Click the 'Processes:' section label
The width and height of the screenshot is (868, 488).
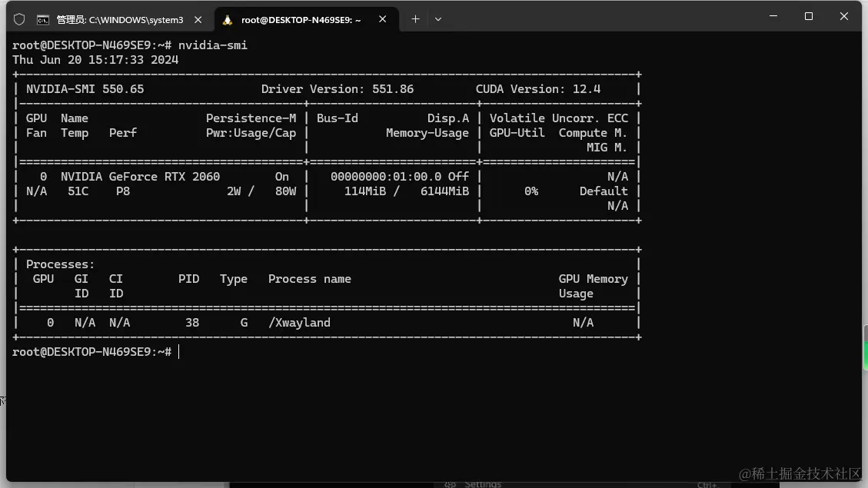[x=60, y=264]
